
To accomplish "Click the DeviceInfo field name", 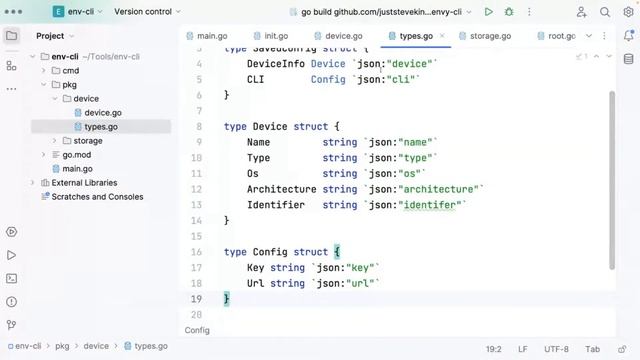I will tap(276, 64).
